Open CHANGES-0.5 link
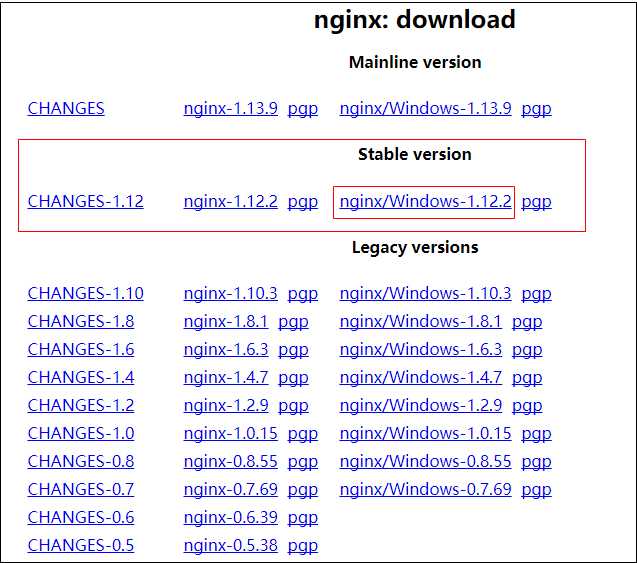637x563 pixels. pos(81,546)
